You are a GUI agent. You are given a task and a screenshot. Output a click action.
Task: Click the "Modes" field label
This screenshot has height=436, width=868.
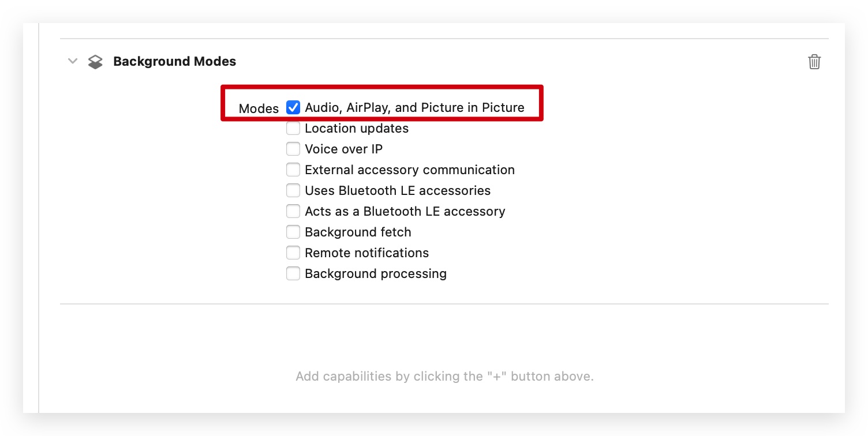[259, 108]
